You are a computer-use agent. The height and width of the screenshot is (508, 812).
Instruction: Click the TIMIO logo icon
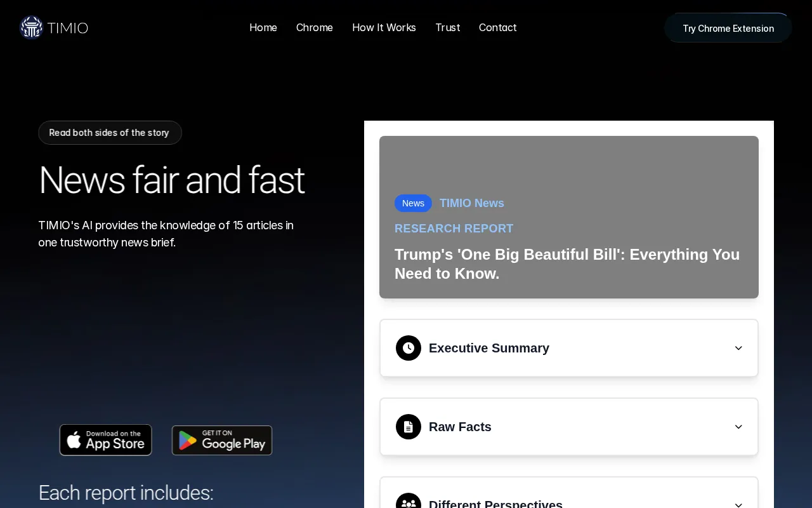point(31,27)
